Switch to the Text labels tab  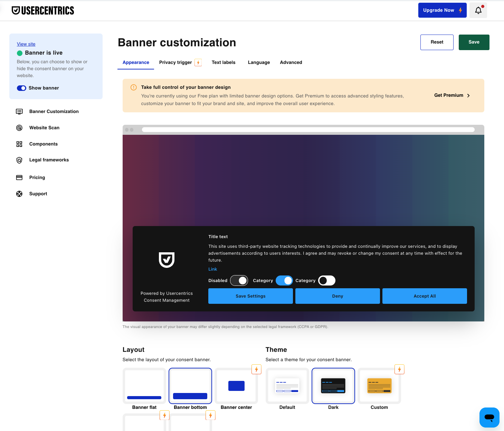pos(224,62)
